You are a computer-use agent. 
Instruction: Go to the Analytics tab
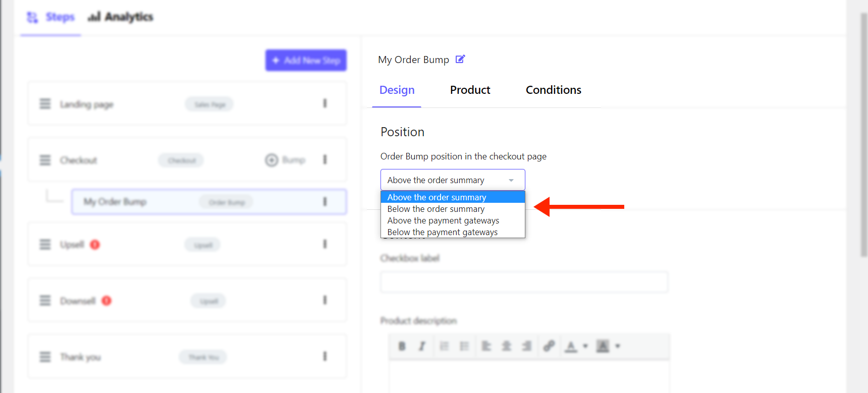coord(121,17)
